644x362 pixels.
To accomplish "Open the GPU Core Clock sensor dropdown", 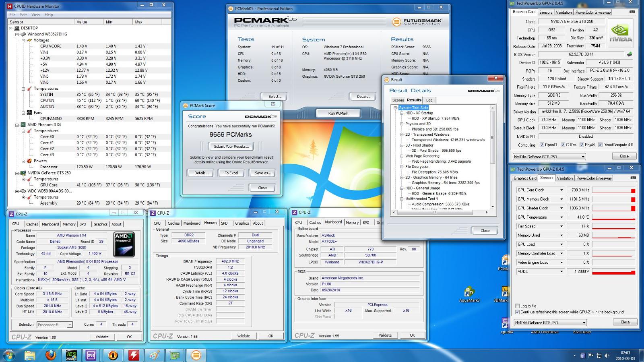I will (x=561, y=190).
